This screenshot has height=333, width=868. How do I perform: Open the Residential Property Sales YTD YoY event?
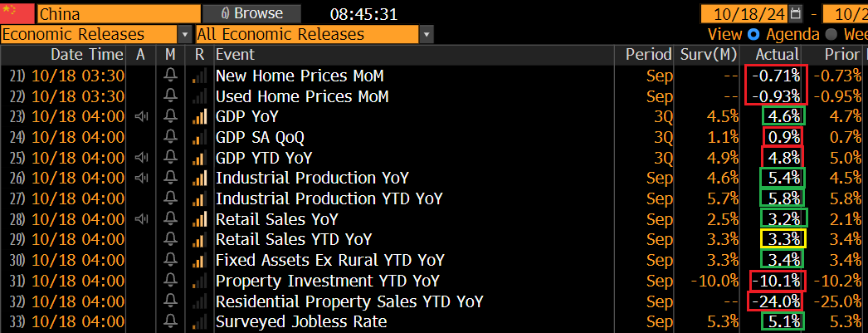tap(349, 301)
